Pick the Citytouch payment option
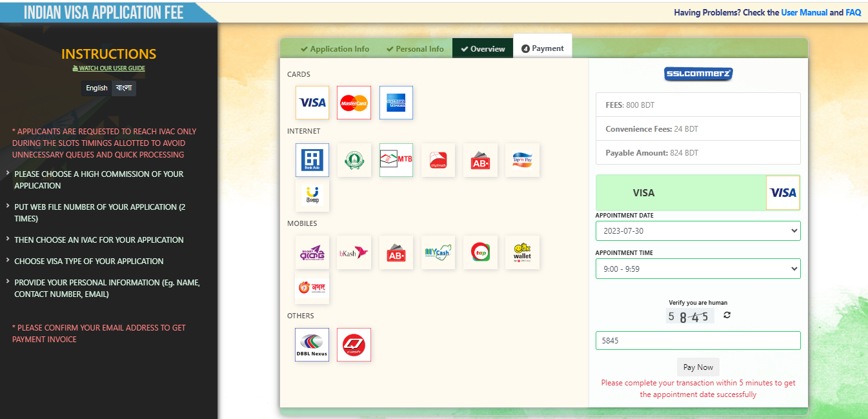This screenshot has width=868, height=419. [438, 160]
